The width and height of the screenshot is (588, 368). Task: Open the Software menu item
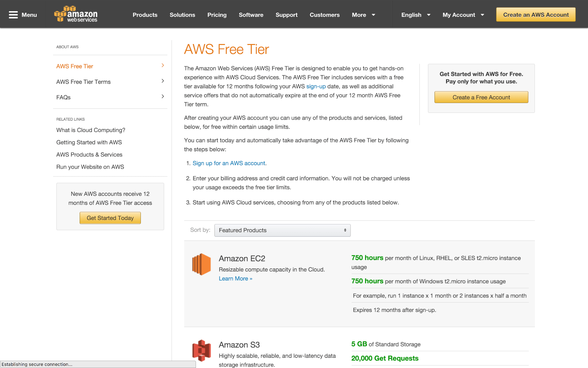pyautogui.click(x=251, y=15)
